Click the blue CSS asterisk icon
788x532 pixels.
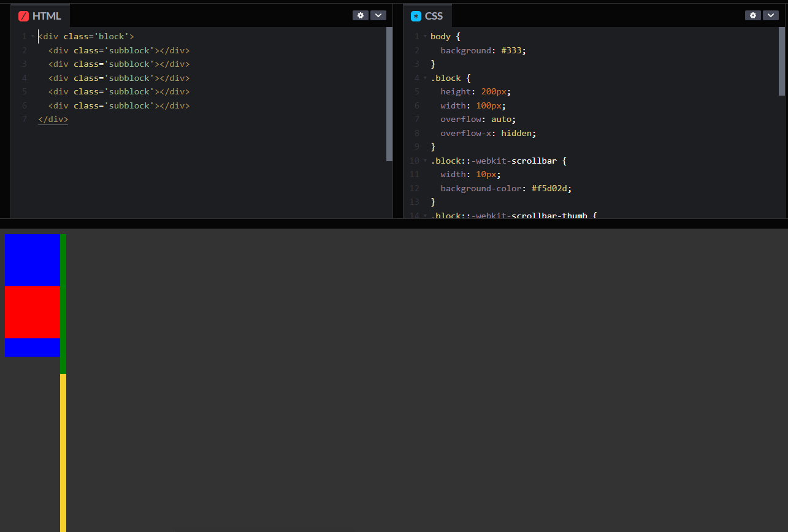click(416, 17)
